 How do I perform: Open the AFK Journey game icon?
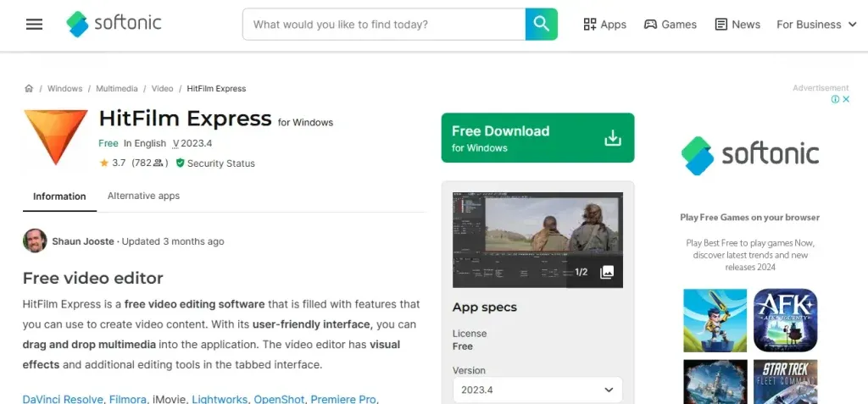[786, 320]
